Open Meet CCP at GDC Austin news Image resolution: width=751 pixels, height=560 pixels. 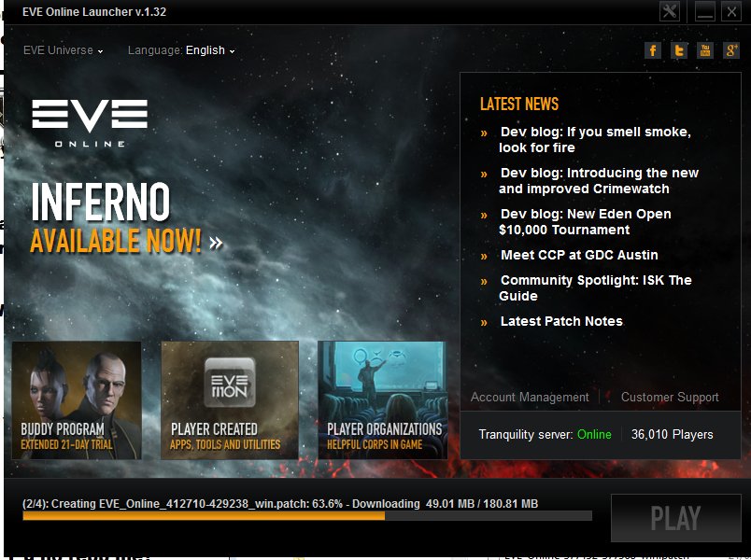pyautogui.click(x=579, y=255)
